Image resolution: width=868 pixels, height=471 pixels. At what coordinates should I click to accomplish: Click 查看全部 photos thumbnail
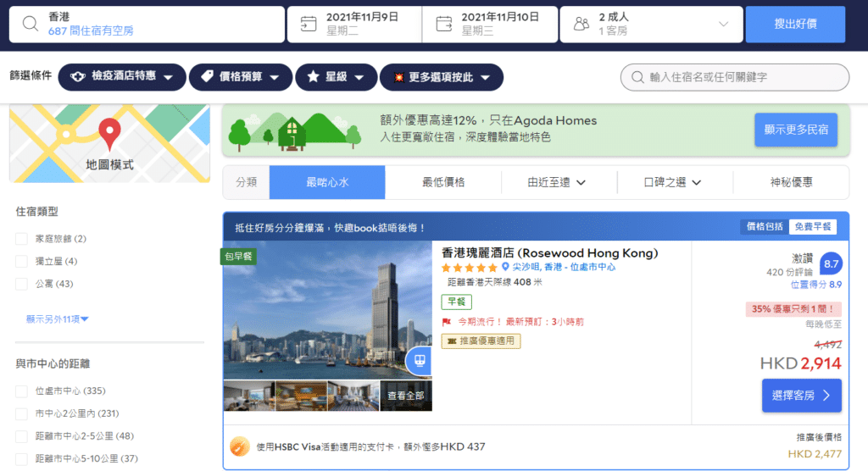point(406,396)
